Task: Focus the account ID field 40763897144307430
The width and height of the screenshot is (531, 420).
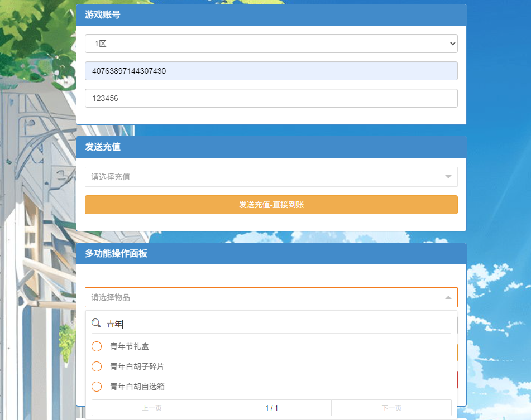Action: coord(271,71)
